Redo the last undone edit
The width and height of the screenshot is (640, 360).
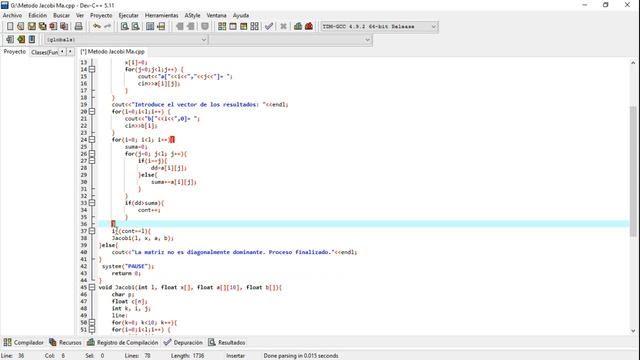[x=107, y=27]
